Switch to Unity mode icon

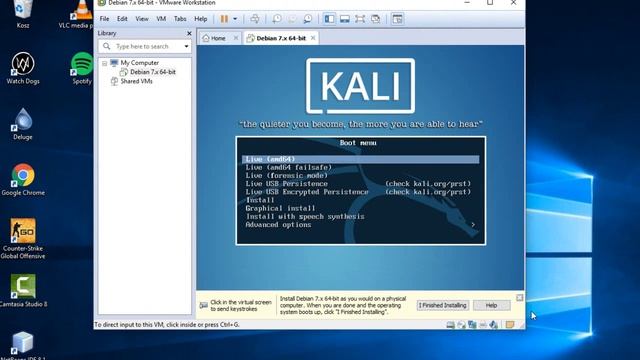(x=376, y=19)
